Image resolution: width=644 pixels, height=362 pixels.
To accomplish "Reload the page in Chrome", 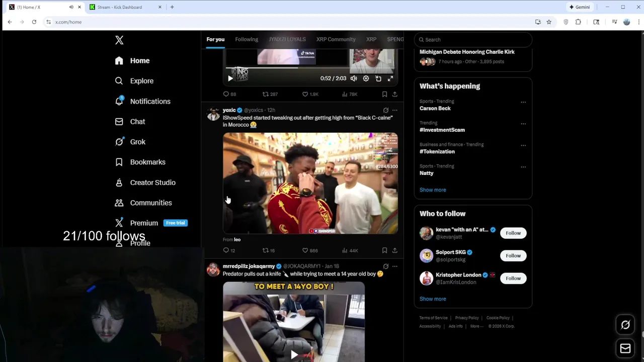I will (34, 22).
